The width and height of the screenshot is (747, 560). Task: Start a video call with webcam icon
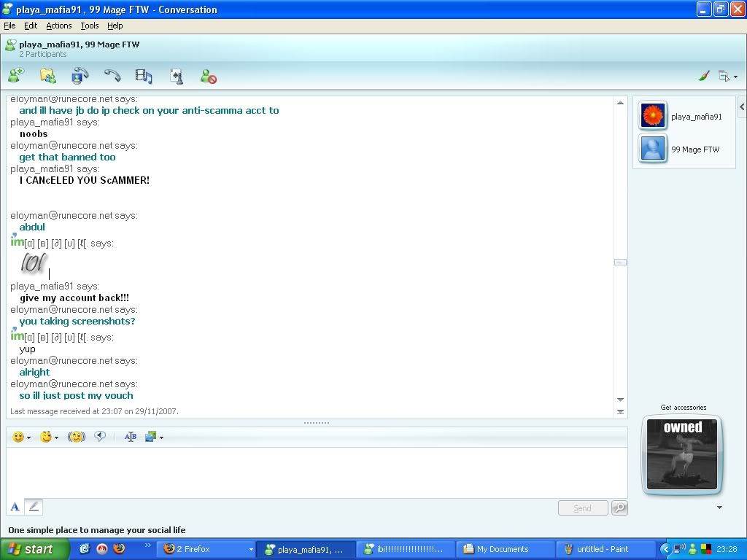coord(80,75)
